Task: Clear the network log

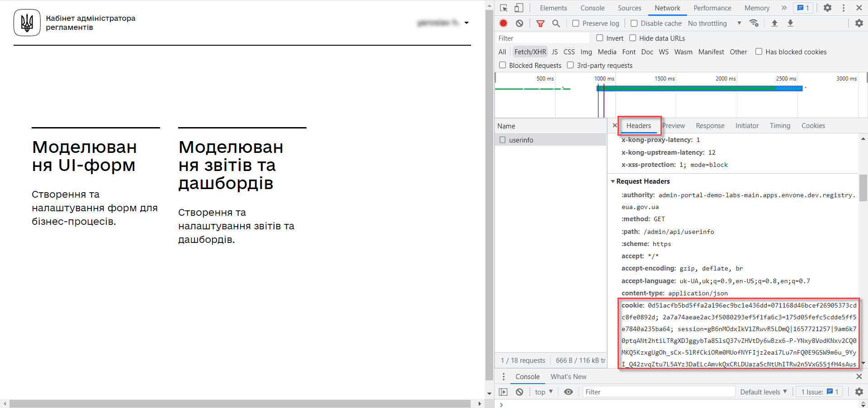Action: click(519, 23)
